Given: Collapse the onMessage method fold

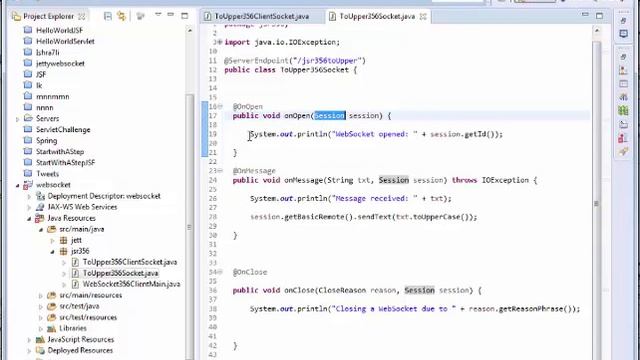Looking at the screenshot, I should 220,171.
